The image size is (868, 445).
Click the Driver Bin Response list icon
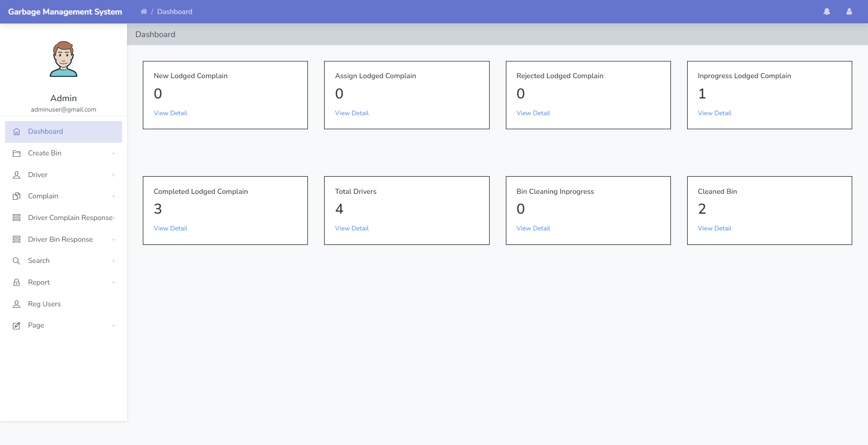pos(17,239)
